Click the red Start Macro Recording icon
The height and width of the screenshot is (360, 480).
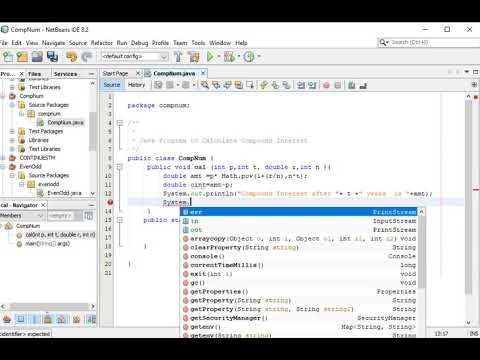click(x=326, y=86)
